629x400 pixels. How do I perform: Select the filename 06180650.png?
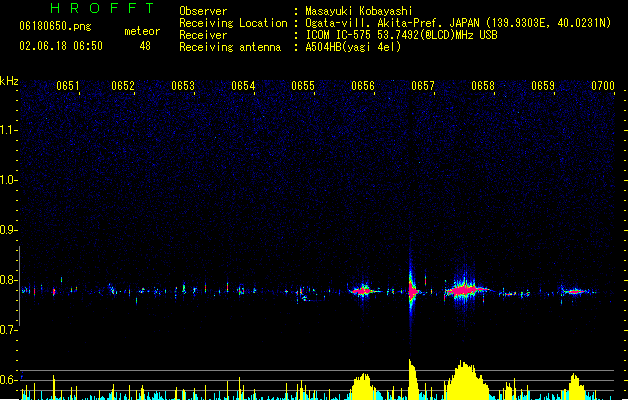point(55,26)
